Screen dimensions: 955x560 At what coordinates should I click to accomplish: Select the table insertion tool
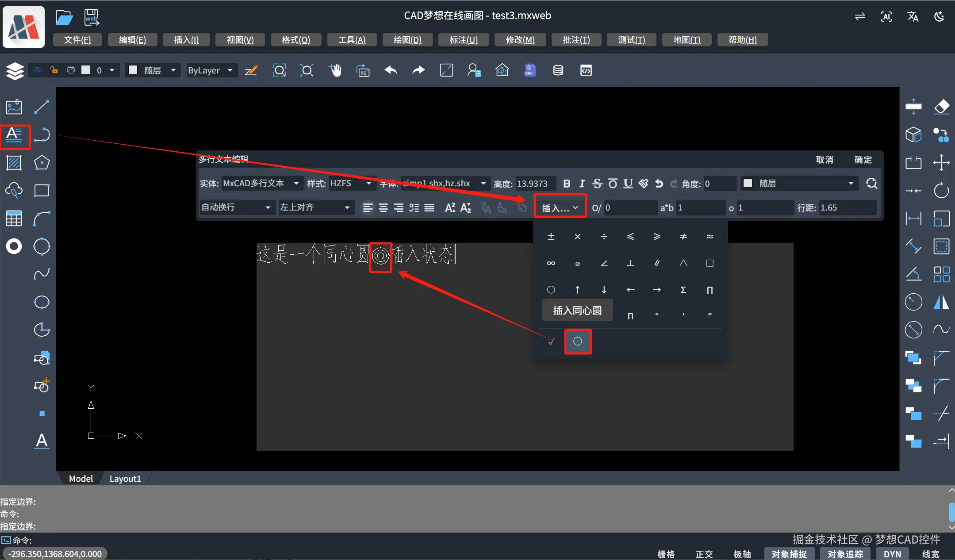[x=14, y=219]
